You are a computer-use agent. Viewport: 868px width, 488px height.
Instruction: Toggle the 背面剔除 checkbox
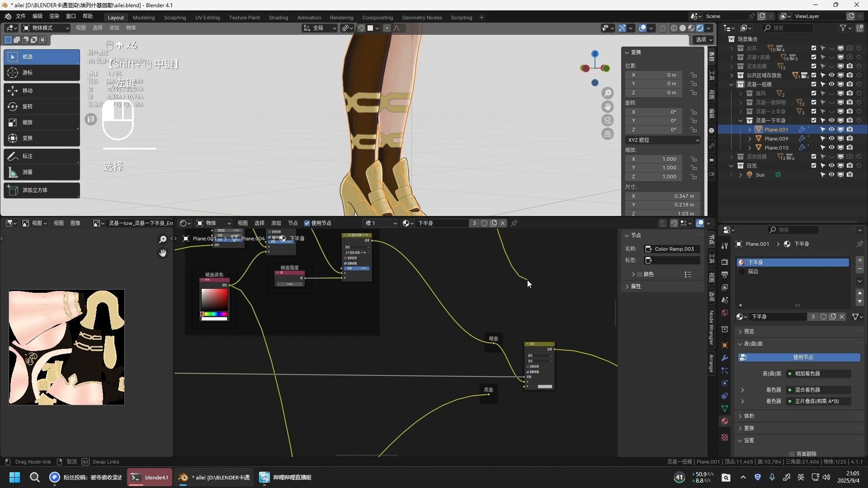[792, 454]
